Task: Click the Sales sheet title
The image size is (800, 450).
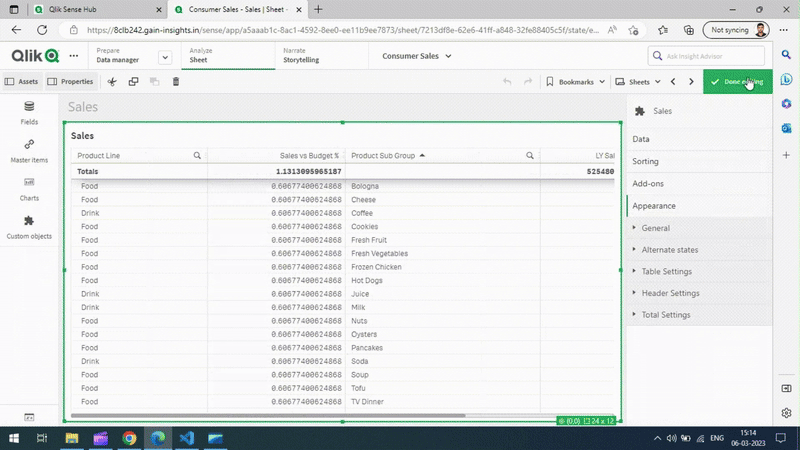Action: (83, 107)
